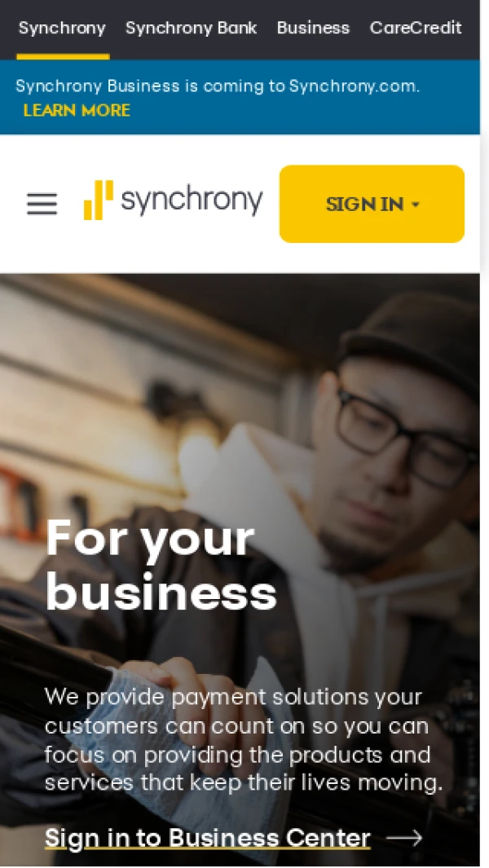This screenshot has height=868, width=489.
Task: Click the 'Synchrony Business is coming' banner text
Action: tap(218, 86)
